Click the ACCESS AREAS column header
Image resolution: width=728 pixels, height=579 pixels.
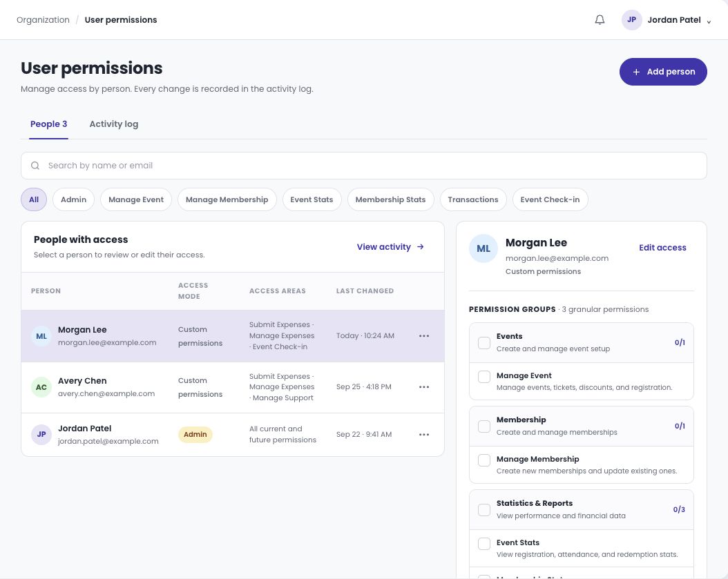tap(278, 291)
